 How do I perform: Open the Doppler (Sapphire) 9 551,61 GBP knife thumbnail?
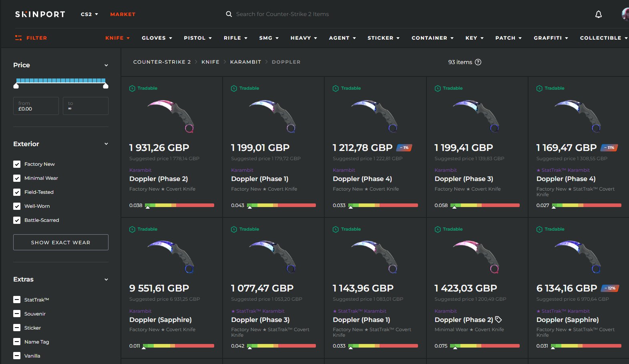(x=171, y=256)
